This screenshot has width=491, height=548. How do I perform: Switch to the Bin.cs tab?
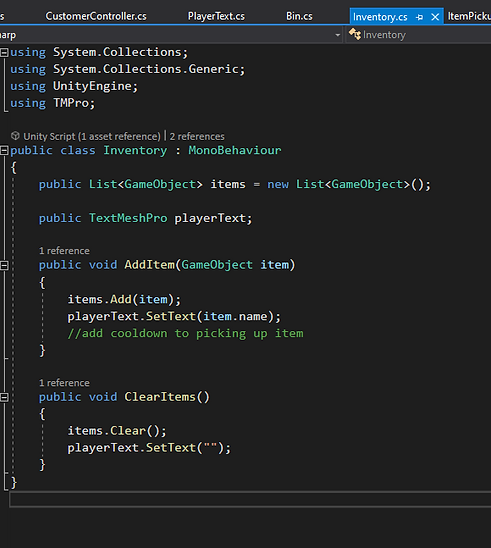click(x=299, y=16)
